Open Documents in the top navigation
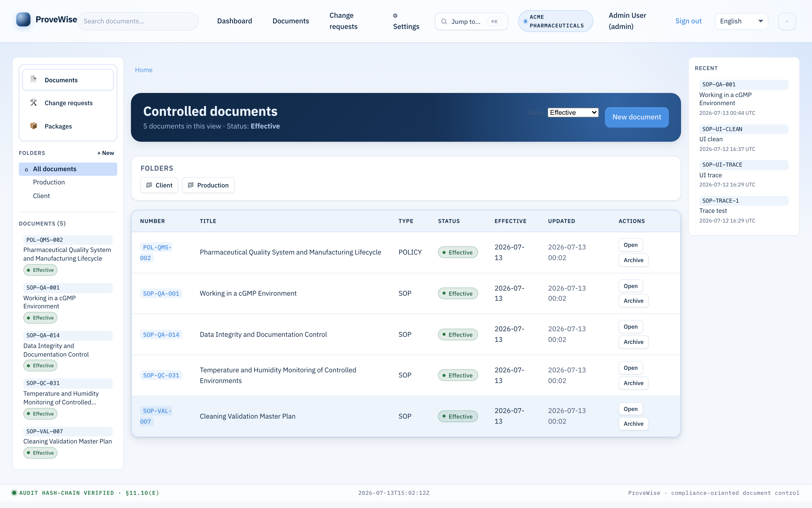 (x=291, y=21)
